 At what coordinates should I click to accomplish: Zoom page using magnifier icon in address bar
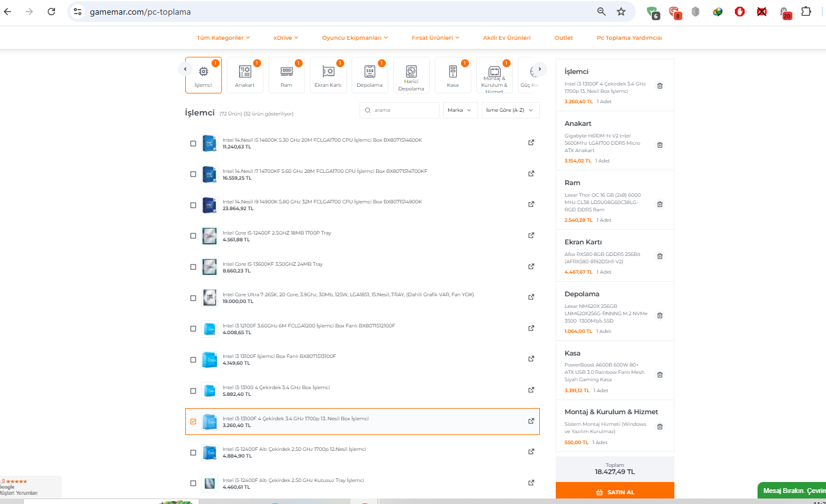tap(602, 12)
